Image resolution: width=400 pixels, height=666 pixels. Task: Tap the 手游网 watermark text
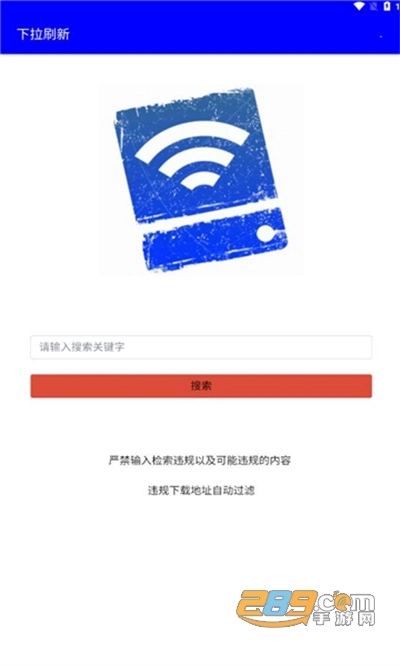[344, 618]
